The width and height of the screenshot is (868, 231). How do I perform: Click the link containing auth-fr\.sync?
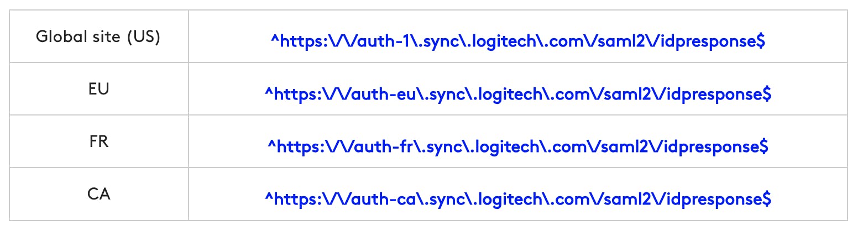[x=517, y=146]
